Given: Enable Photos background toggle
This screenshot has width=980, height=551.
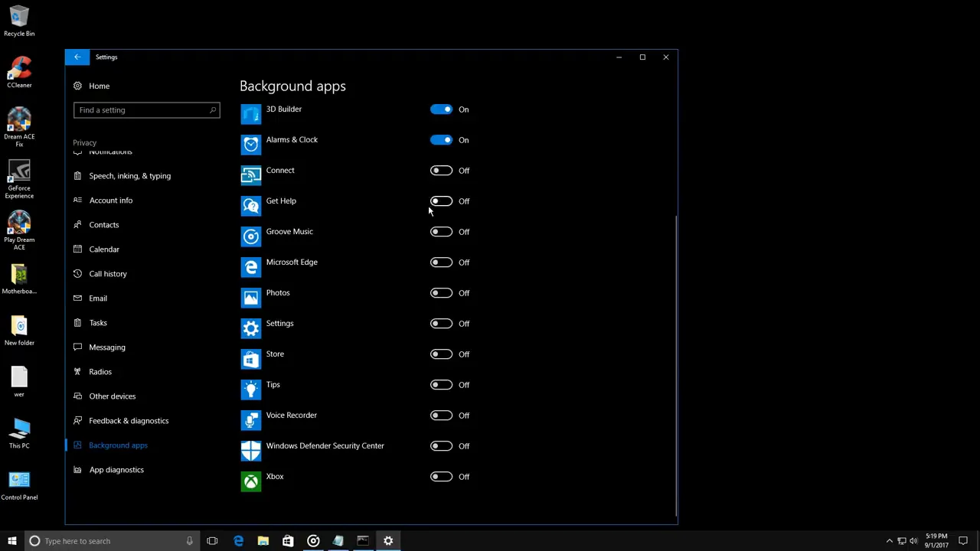Looking at the screenshot, I should point(441,293).
